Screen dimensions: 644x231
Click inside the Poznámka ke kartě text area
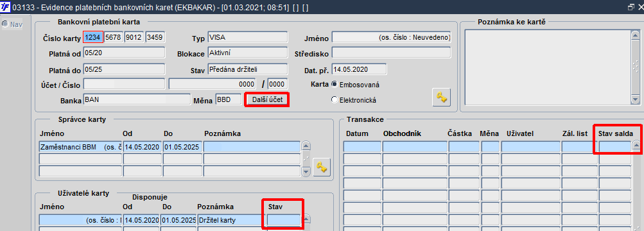click(548, 68)
